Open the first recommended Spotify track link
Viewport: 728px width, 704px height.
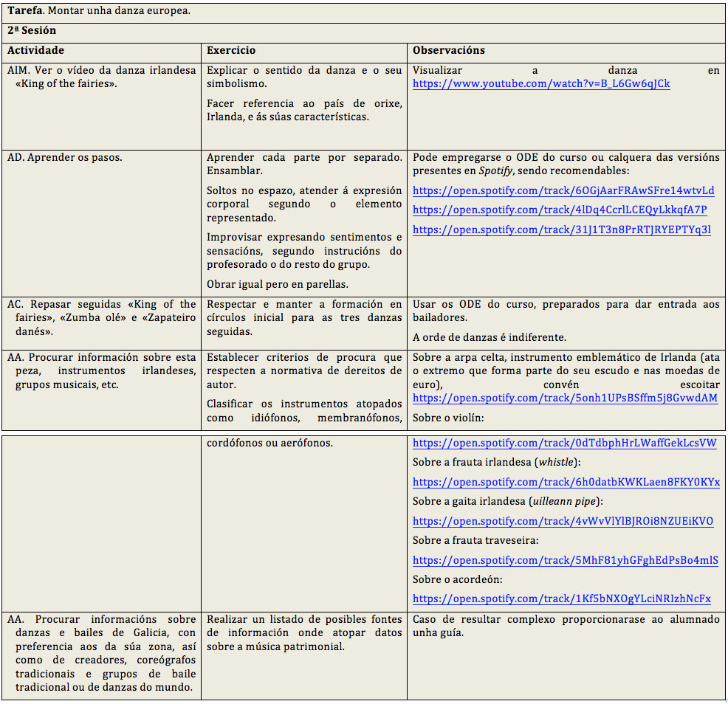coord(563,190)
